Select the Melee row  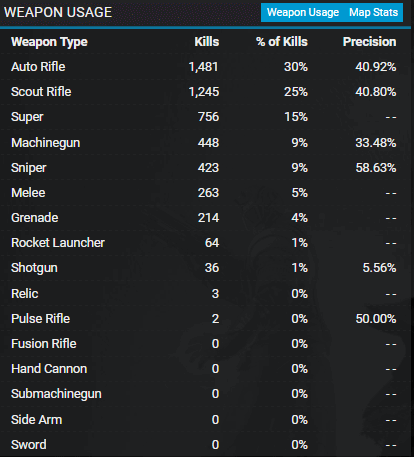(205, 193)
